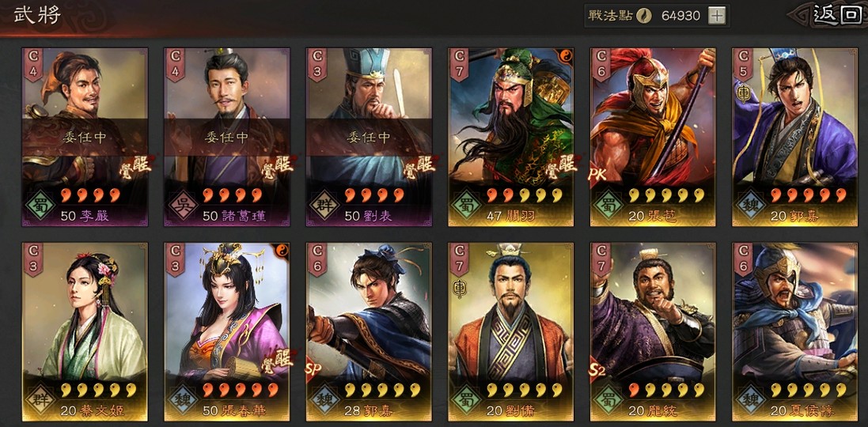868x427 pixels.
Task: Click the 戰法點 coin icon
Action: 642,16
